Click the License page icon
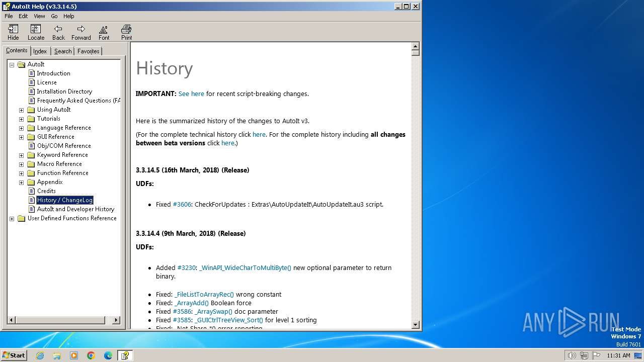The width and height of the screenshot is (644, 362). point(32,82)
